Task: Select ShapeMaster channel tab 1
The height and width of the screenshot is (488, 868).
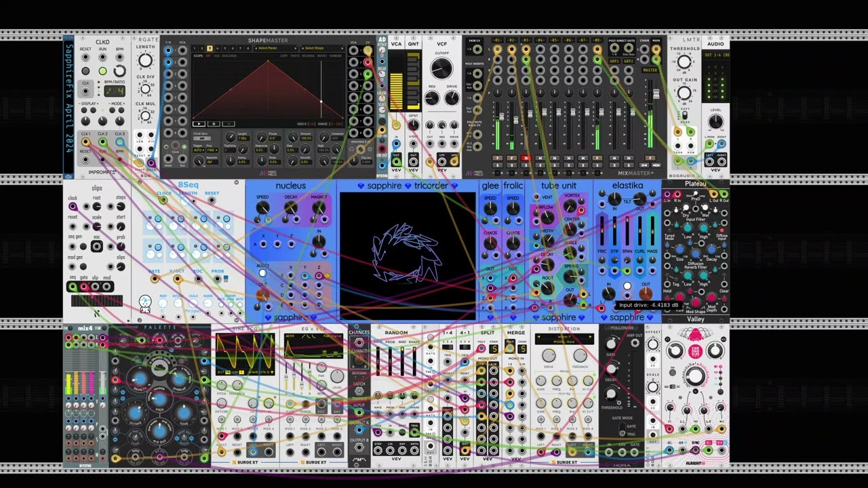Action: coord(195,48)
